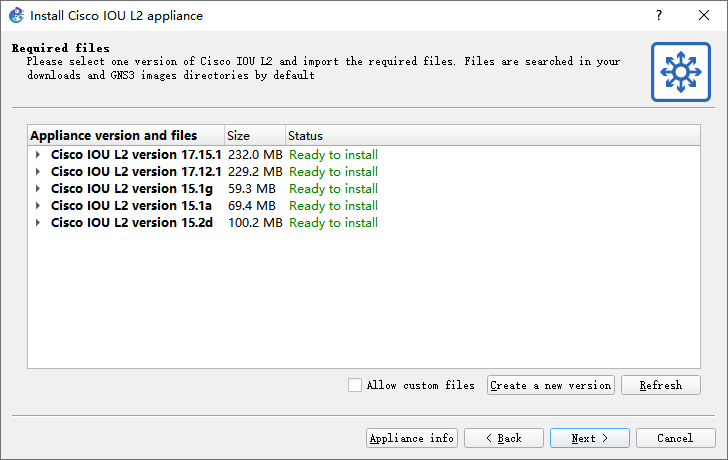Click the Appliance version and files header

coord(126,136)
